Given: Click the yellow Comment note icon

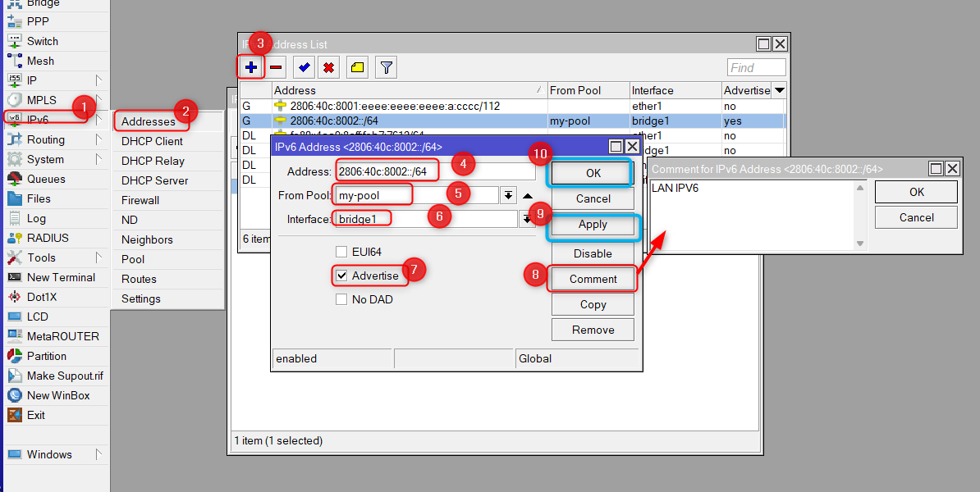Looking at the screenshot, I should [x=358, y=67].
